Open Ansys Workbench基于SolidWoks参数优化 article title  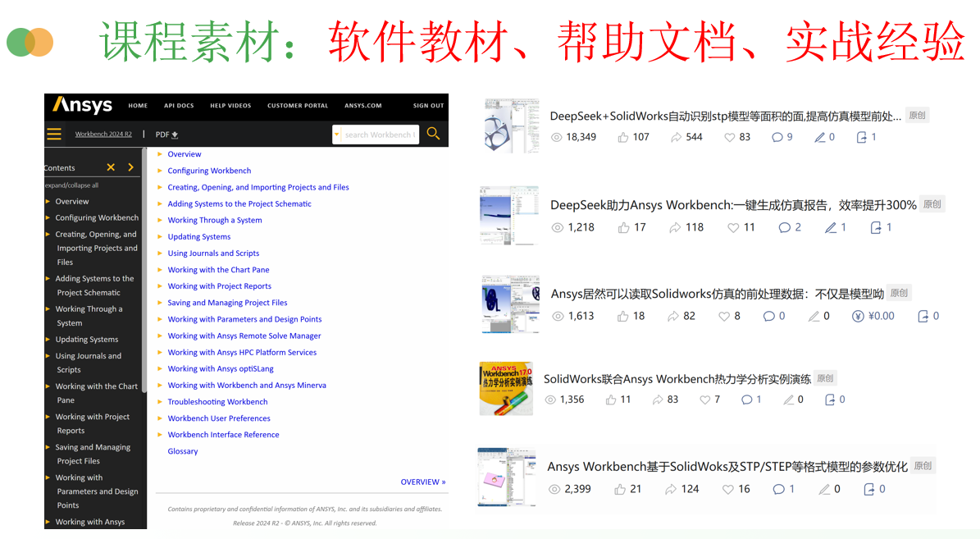tap(727, 467)
